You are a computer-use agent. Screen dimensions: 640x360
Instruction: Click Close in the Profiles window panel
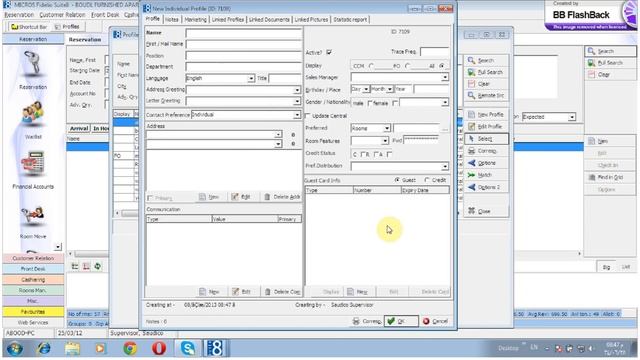tap(486, 211)
